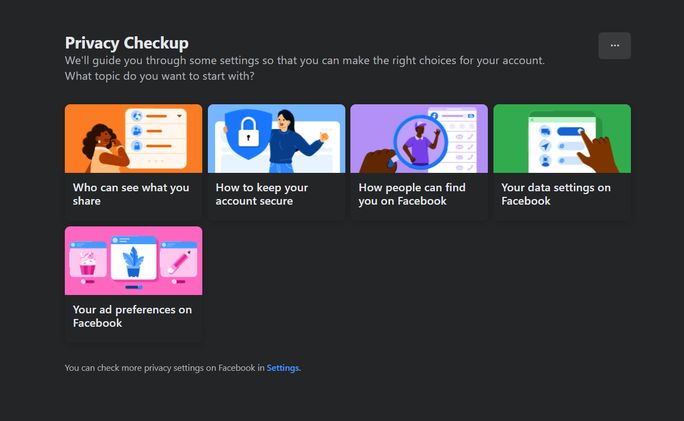This screenshot has height=421, width=684.
Task: Click the magnifying glass profile illustration
Action: pos(420,140)
